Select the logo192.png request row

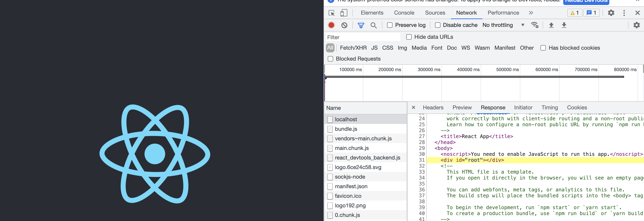pyautogui.click(x=366, y=206)
